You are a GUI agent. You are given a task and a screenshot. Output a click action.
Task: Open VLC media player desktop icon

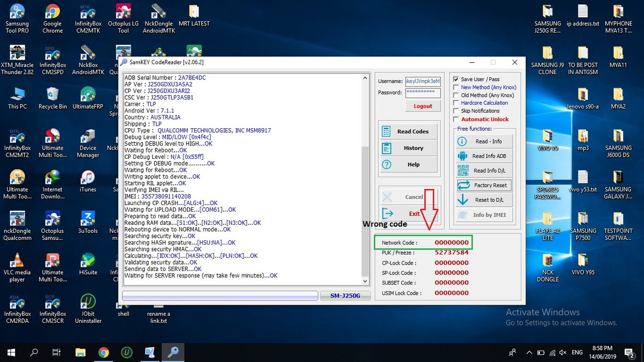(x=17, y=267)
